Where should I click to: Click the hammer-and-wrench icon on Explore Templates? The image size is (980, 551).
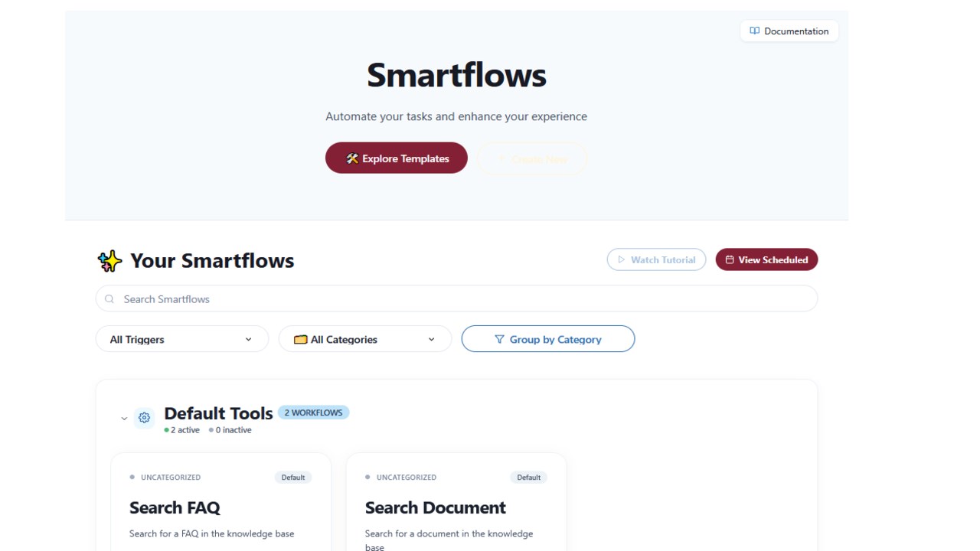tap(352, 158)
